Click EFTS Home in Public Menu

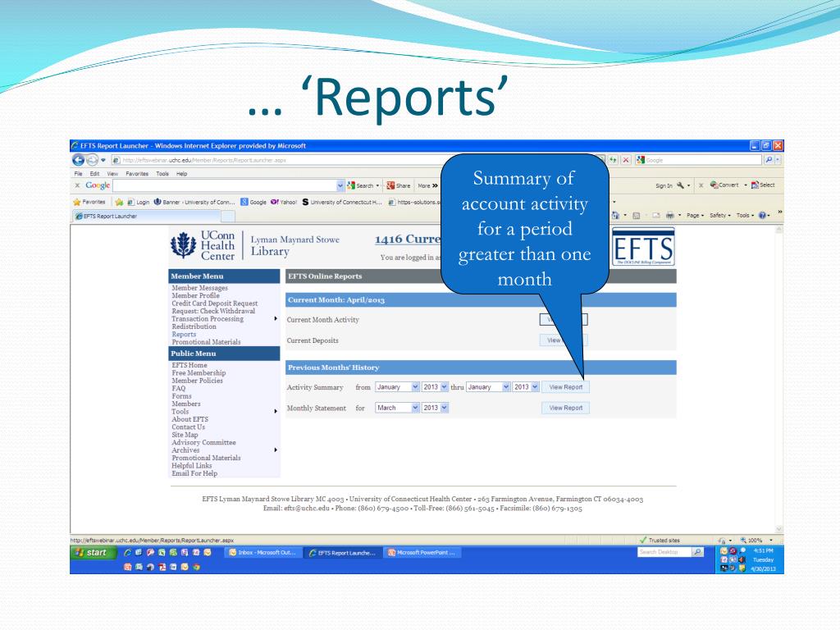point(189,365)
